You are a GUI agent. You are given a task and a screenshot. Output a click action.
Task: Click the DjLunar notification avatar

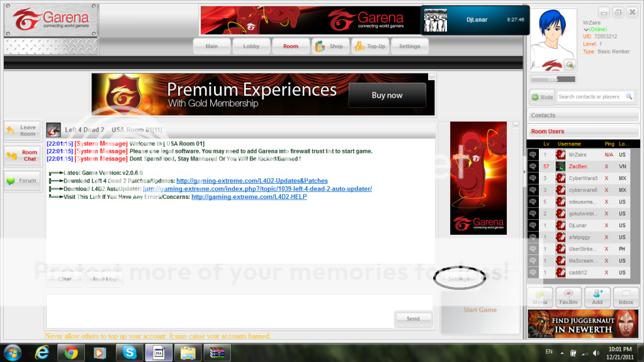[436, 20]
